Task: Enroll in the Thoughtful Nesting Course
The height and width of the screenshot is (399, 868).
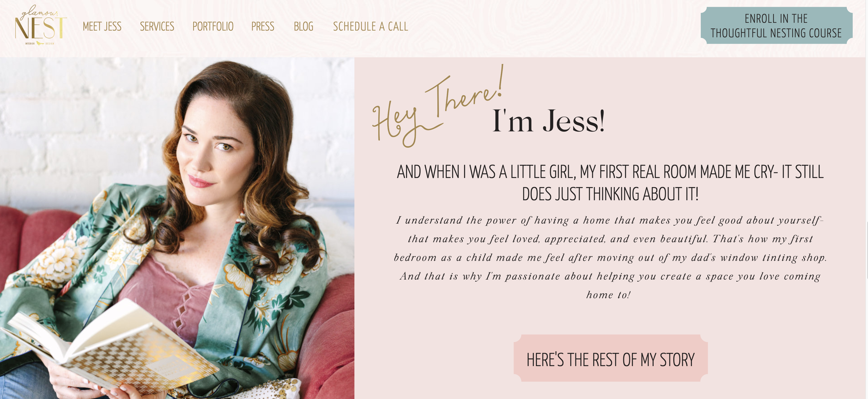Action: tap(776, 26)
